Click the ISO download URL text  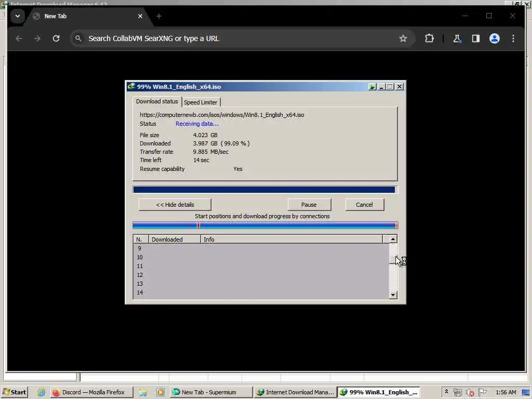(x=222, y=115)
